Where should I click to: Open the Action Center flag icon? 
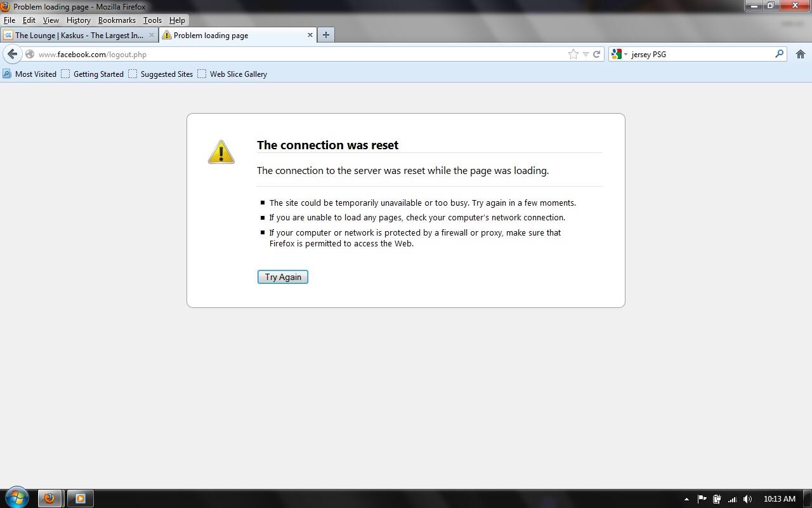(x=702, y=499)
